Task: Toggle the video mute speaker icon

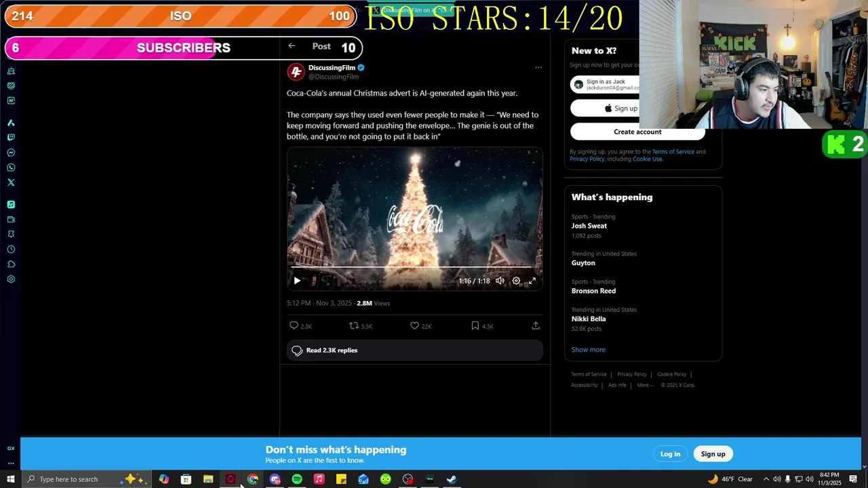Action: 500,281
